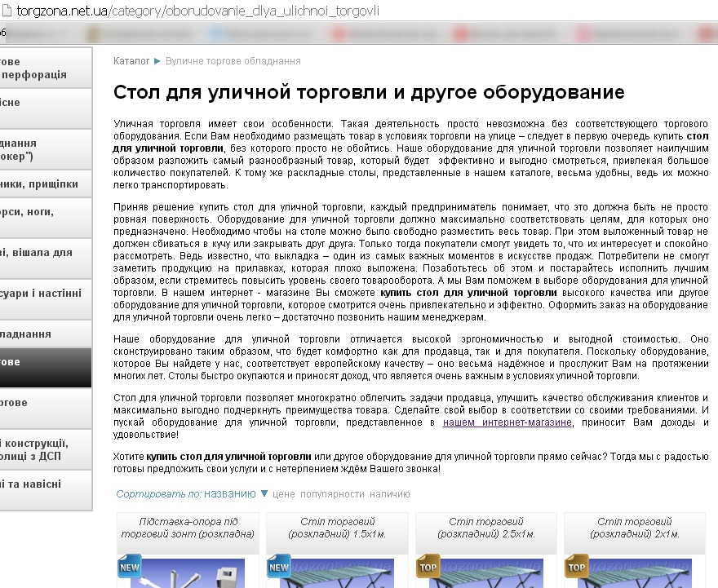Click the torgzona.net.ua URL in the address bar
This screenshot has height=588, width=718.
click(x=197, y=11)
